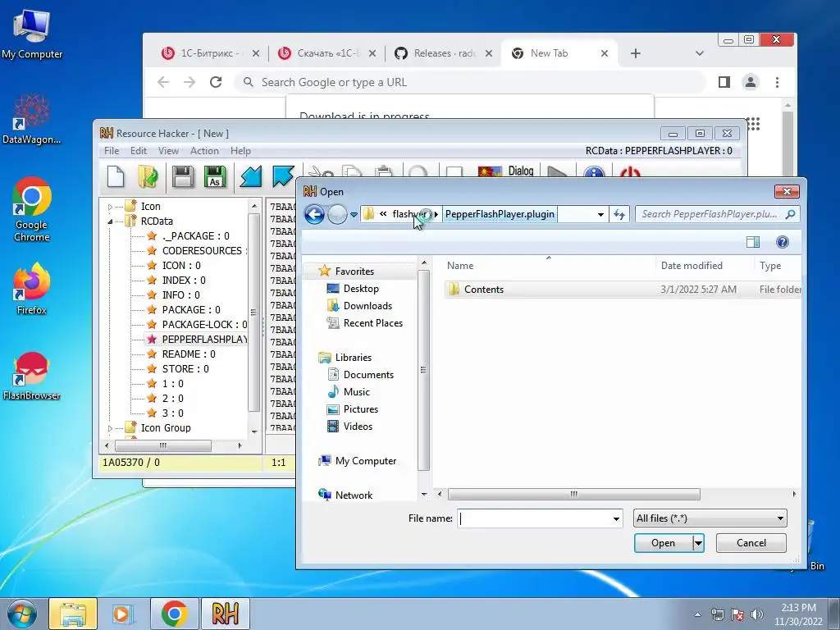
Task: Click the Windows Start orb
Action: (x=21, y=614)
